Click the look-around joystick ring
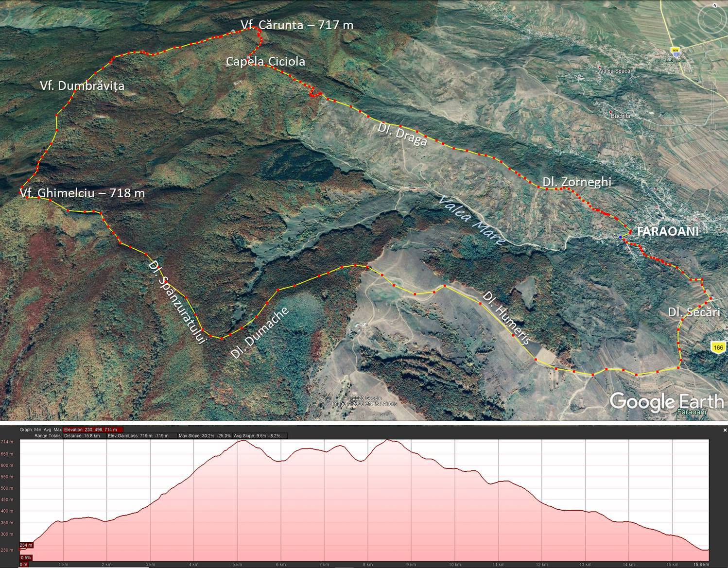Screen dimensions: 728x568 pos(713,19)
